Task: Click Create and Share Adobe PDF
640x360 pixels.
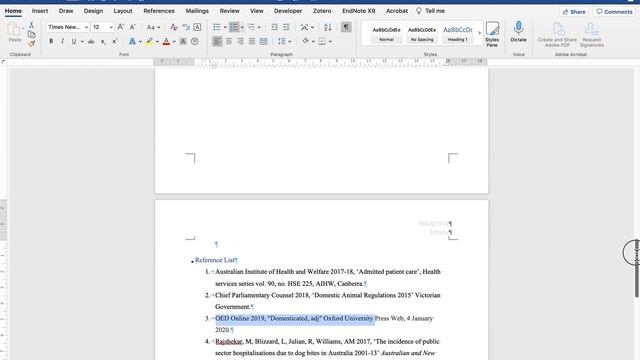Action: coord(558,34)
